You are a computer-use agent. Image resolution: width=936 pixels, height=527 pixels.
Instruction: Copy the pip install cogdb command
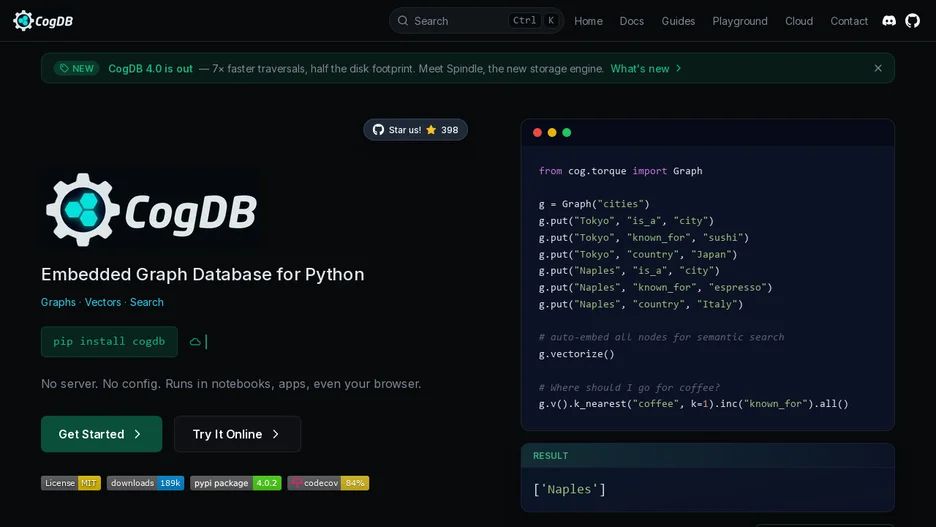click(109, 341)
